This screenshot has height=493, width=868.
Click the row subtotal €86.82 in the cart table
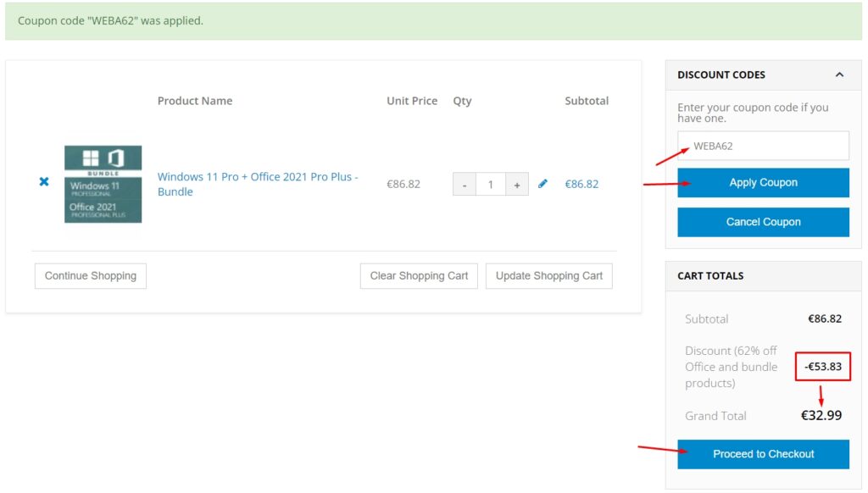click(581, 185)
